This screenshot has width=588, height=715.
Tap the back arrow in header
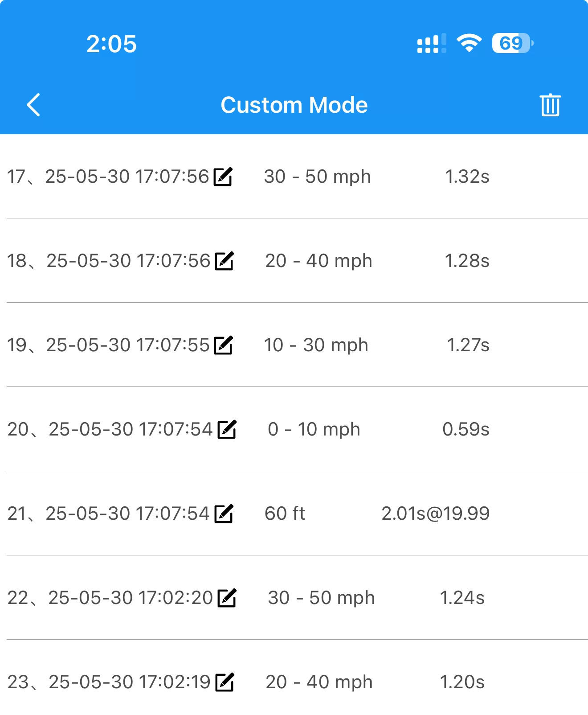tap(33, 105)
